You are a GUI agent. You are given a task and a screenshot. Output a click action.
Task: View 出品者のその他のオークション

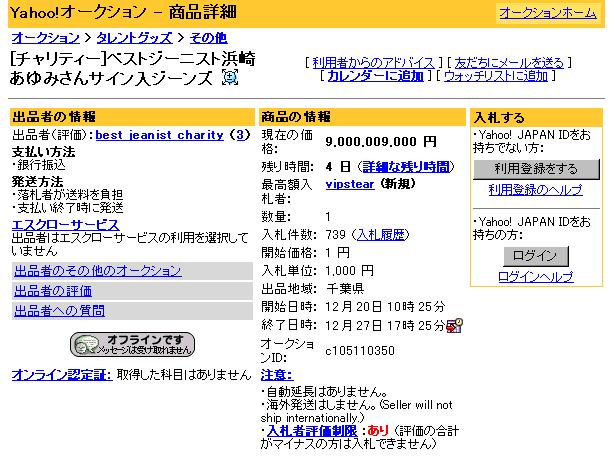[x=98, y=271]
